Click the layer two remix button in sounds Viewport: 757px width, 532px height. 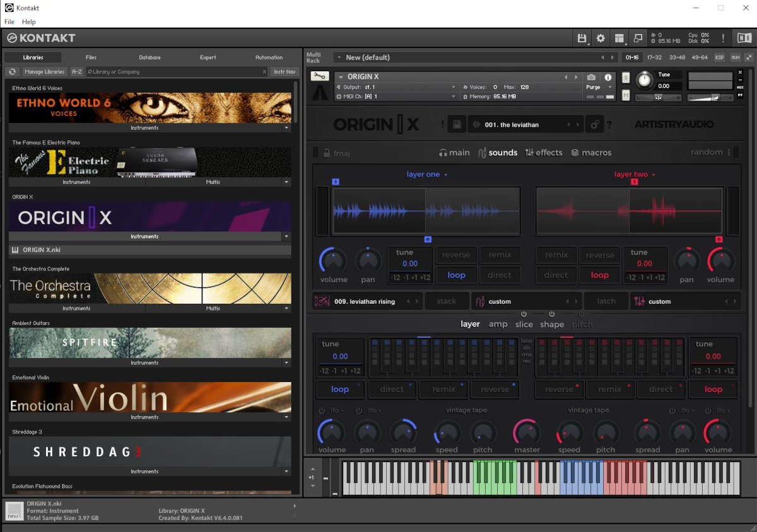point(556,255)
